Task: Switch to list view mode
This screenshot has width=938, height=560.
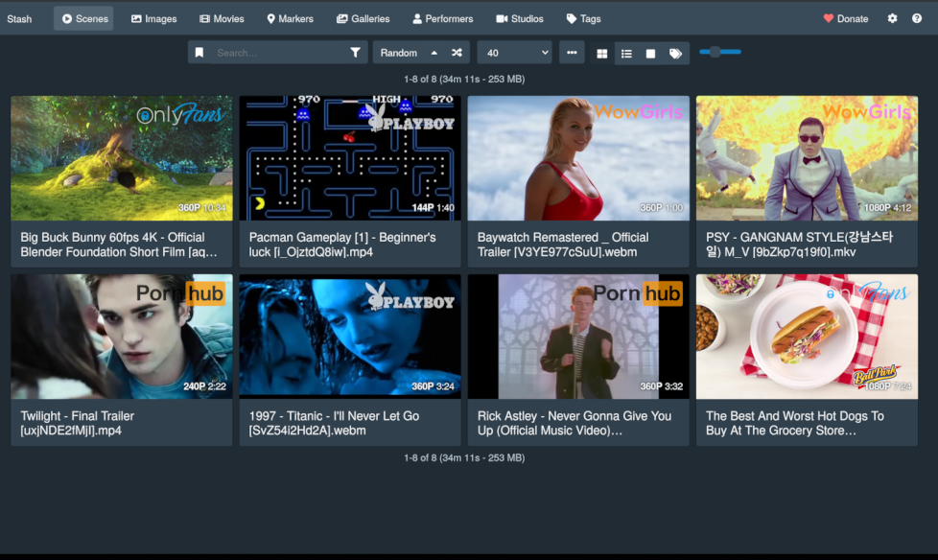Action: [x=626, y=54]
